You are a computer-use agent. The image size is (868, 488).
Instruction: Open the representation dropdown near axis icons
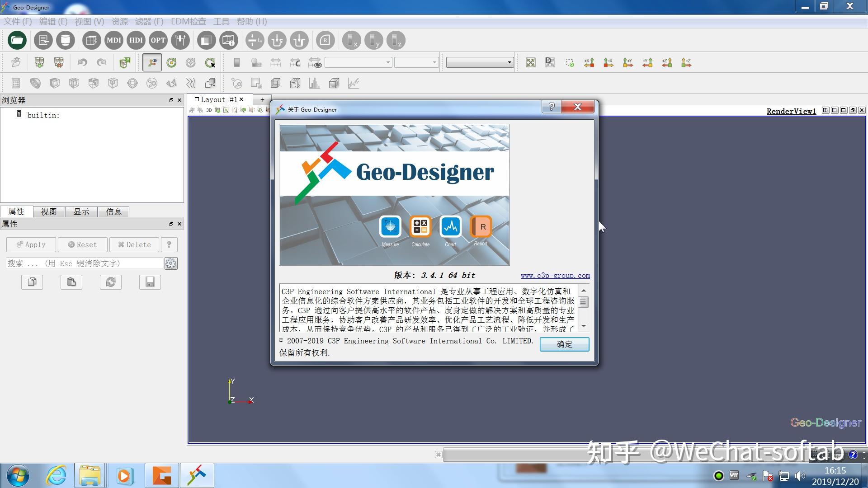click(480, 62)
